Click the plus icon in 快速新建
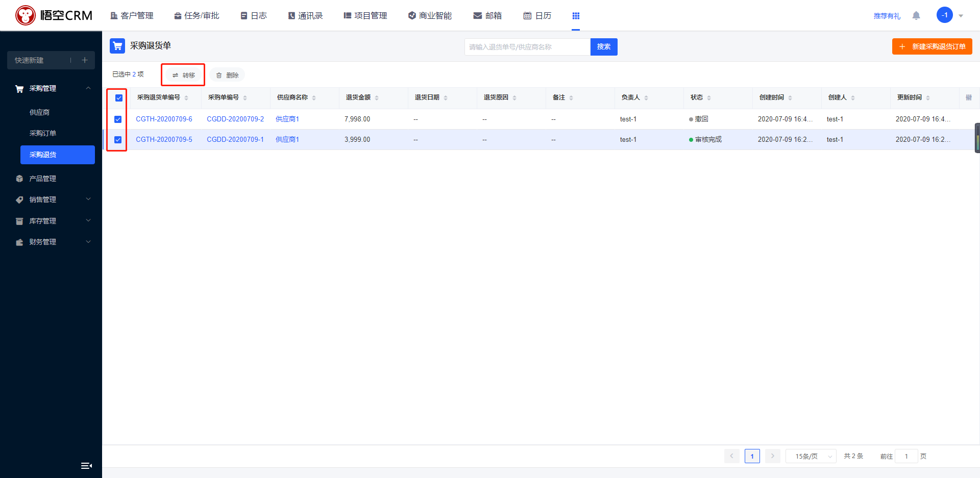The height and width of the screenshot is (478, 980). click(x=85, y=60)
